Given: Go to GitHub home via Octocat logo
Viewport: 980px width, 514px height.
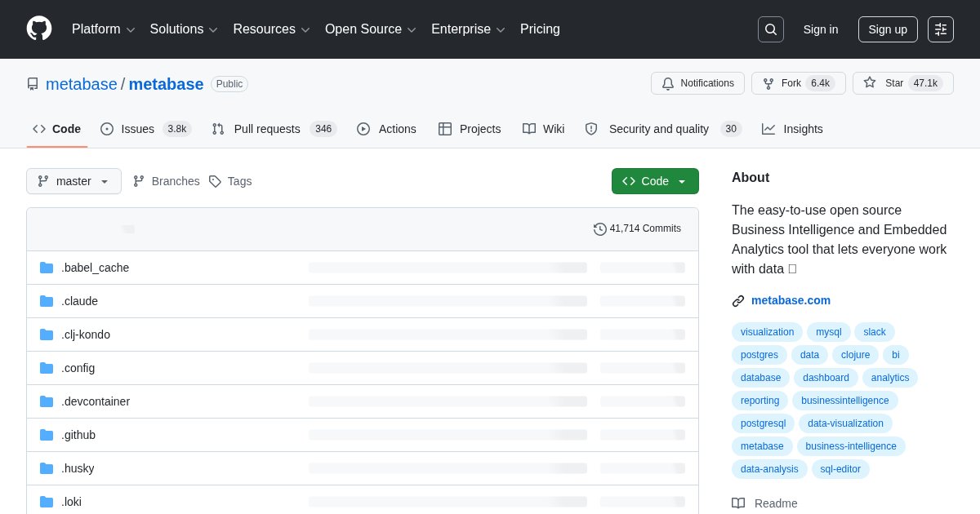Looking at the screenshot, I should 39,29.
